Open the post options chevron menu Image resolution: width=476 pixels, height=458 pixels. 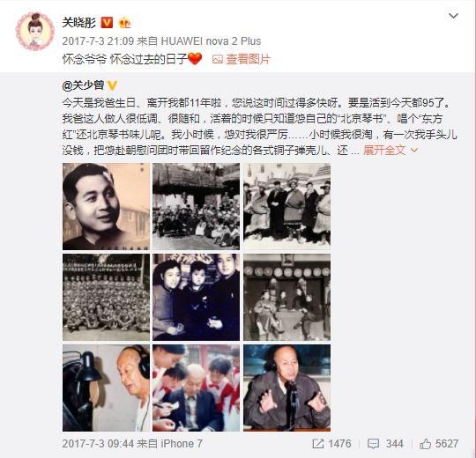click(453, 16)
